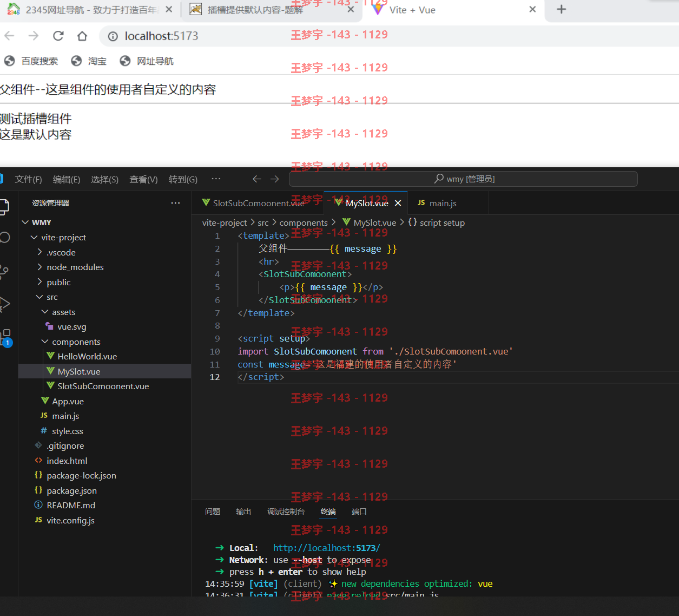Switch to the SlotSubComoonent.vue editor tab
679x616 pixels.
click(258, 203)
